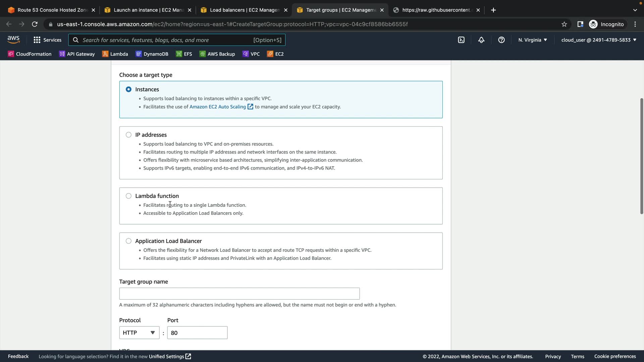Open the Lambda favorites shortcut
This screenshot has width=644, height=362.
click(115, 54)
